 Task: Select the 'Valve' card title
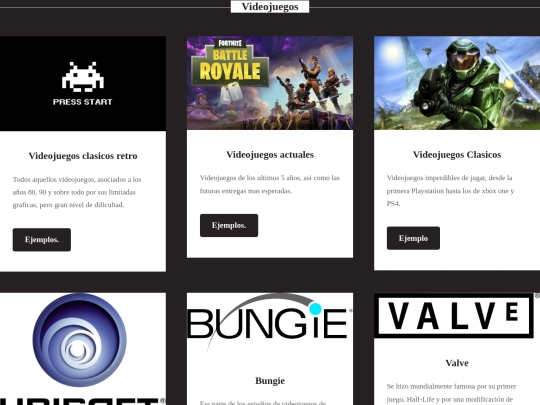click(457, 363)
